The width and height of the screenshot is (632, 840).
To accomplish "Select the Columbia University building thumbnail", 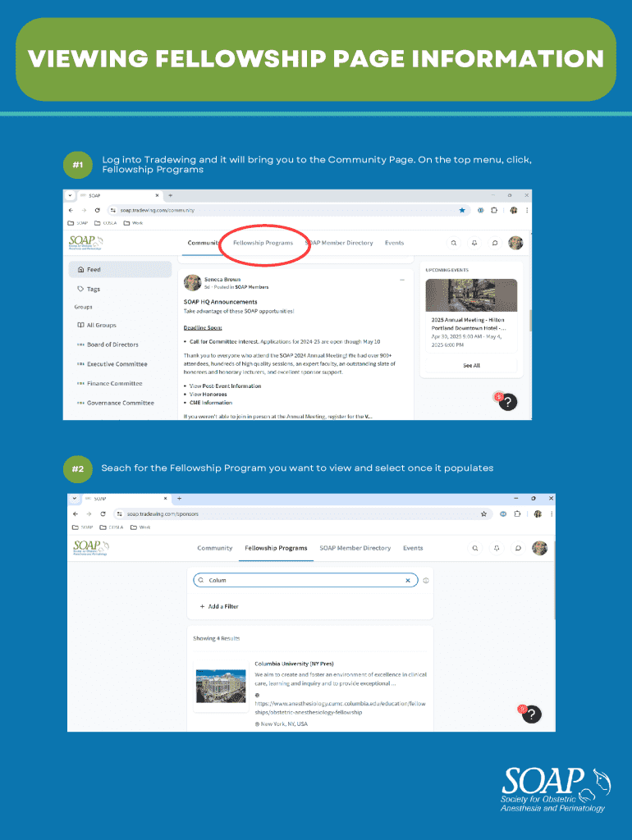I will pyautogui.click(x=220, y=687).
